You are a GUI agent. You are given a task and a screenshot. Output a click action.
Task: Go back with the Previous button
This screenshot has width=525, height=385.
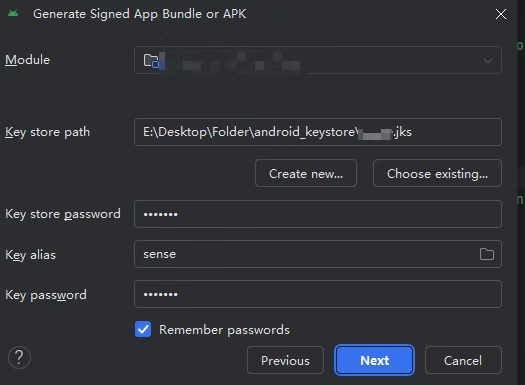pyautogui.click(x=285, y=360)
